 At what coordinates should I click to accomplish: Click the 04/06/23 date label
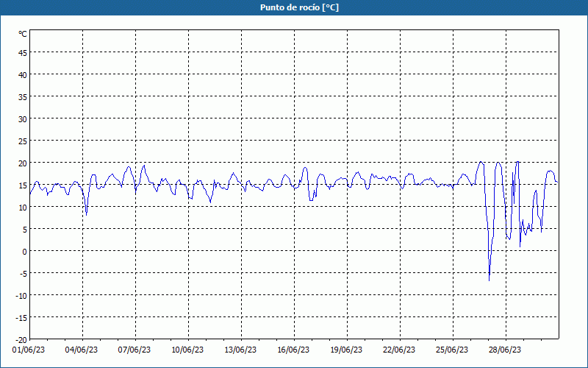82,350
